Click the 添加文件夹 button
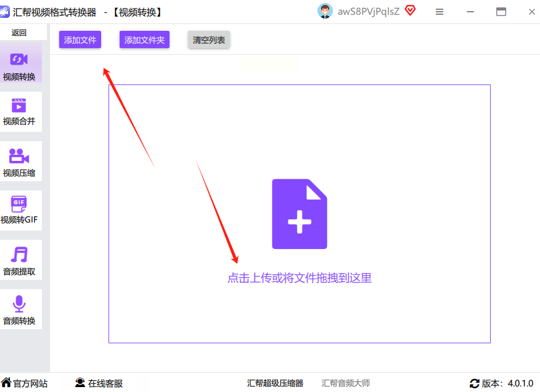540x392 pixels. pos(144,39)
